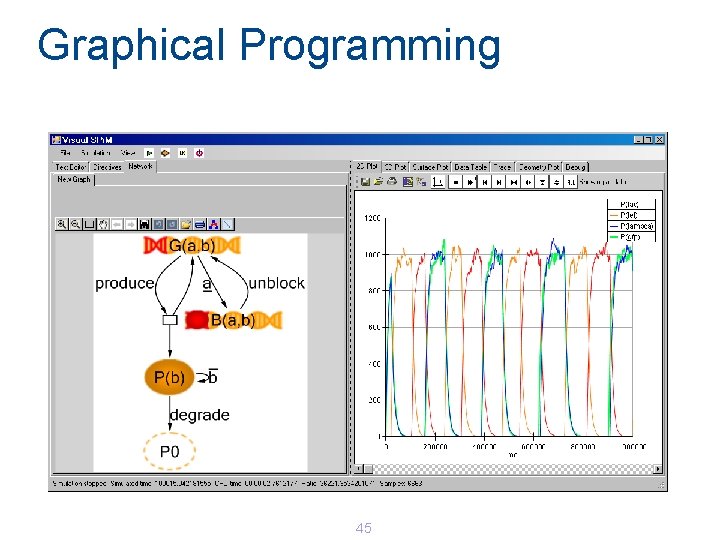Screen dimensions: 720x540
Task: Open the Data Table tab
Action: pyautogui.click(x=471, y=167)
